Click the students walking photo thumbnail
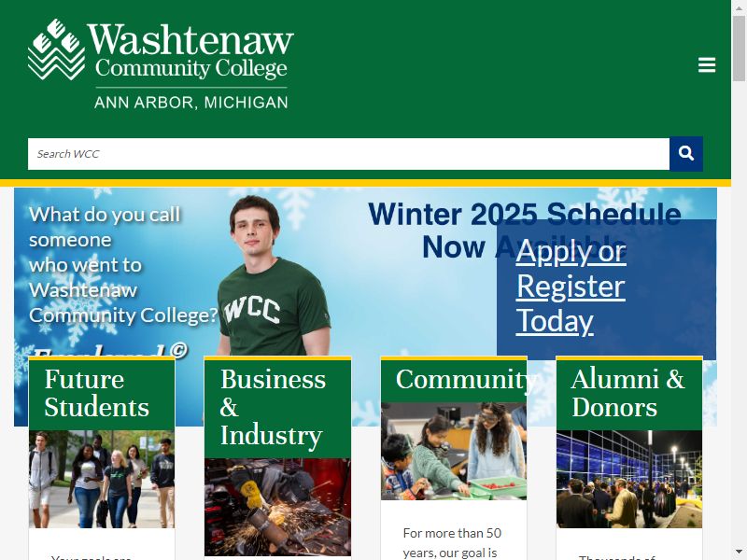The width and height of the screenshot is (747, 560). [x=102, y=479]
